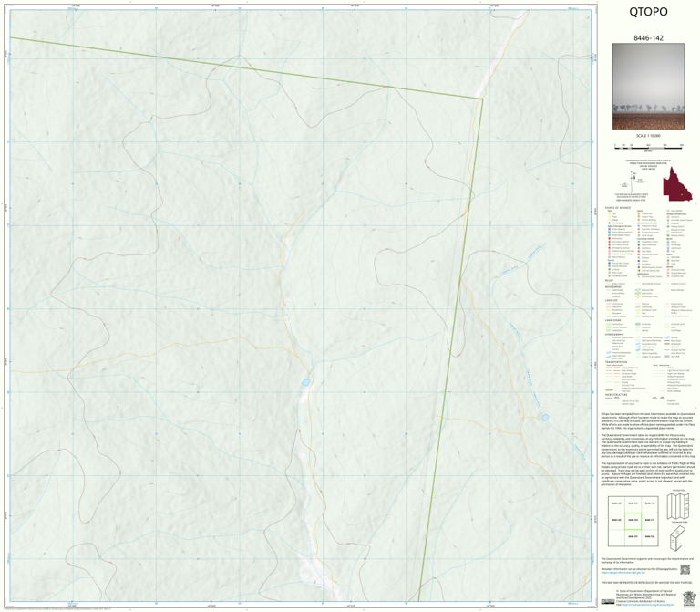Click the concertina fold diagram
The height and width of the screenshot is (612, 700).
[678, 506]
